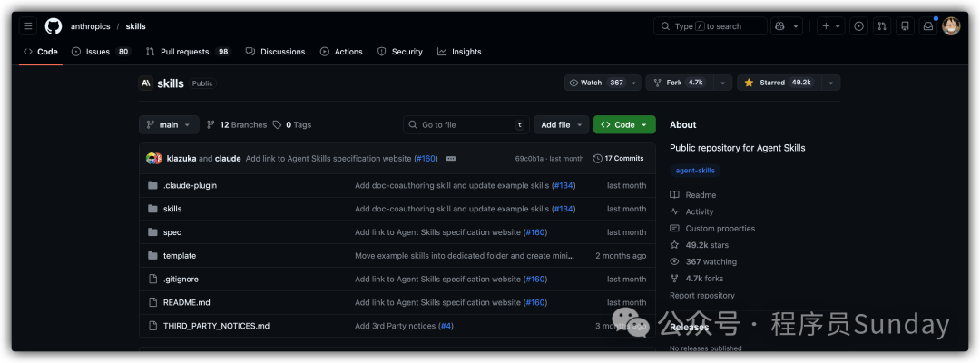Open the 0 Tags link

[292, 125]
